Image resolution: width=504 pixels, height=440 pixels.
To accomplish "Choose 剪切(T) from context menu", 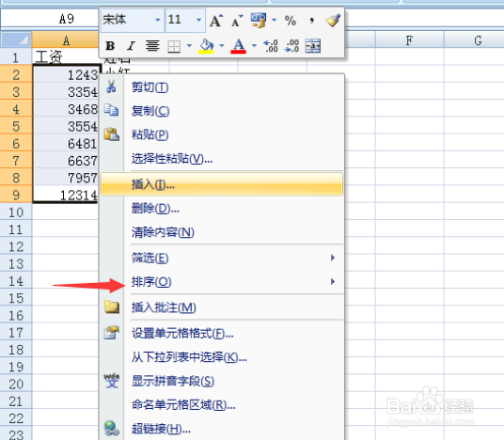I will click(x=222, y=87).
